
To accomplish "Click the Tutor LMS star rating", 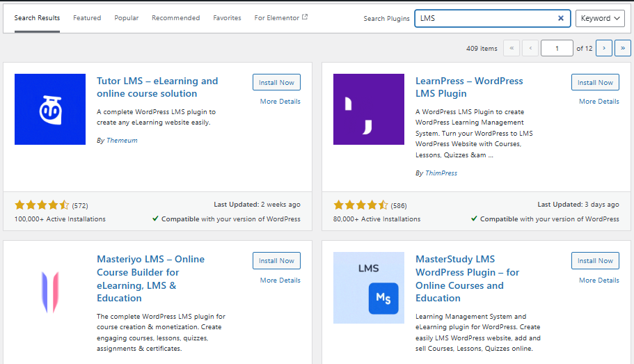I will click(x=42, y=205).
